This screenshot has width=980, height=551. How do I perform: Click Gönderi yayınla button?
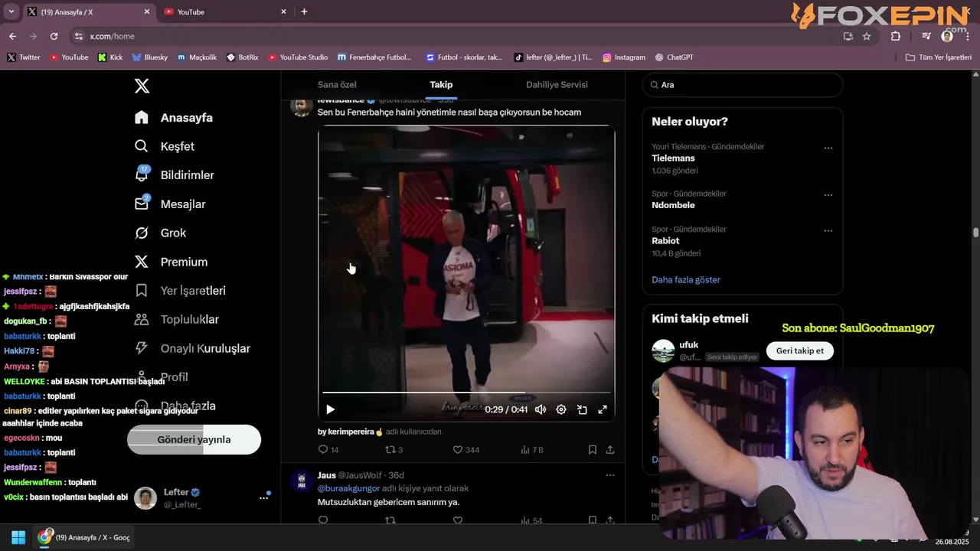194,439
